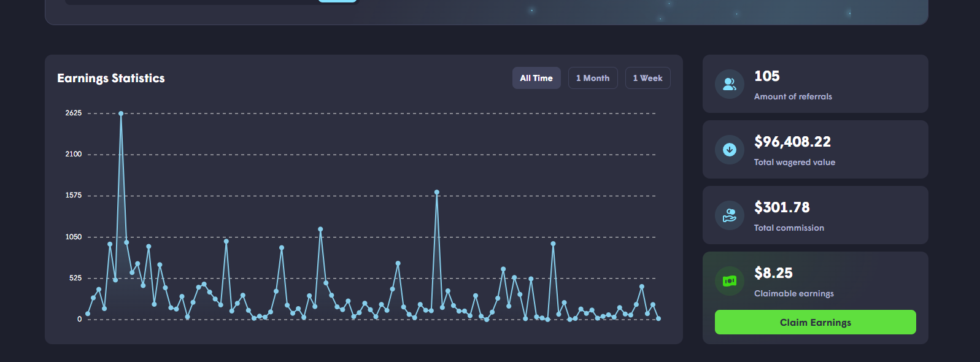Click the referrals people icon
Image resolution: width=980 pixels, height=362 pixels.
tap(730, 84)
